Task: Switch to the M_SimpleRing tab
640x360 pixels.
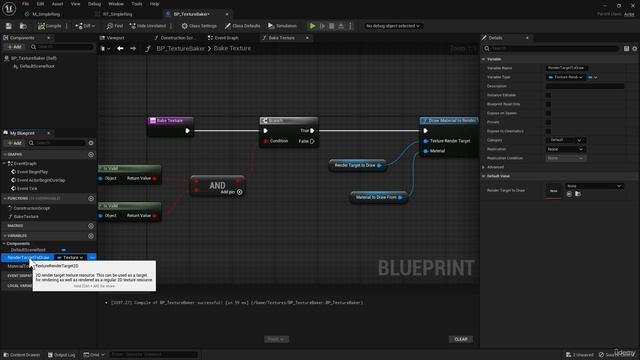Action: 46,14
